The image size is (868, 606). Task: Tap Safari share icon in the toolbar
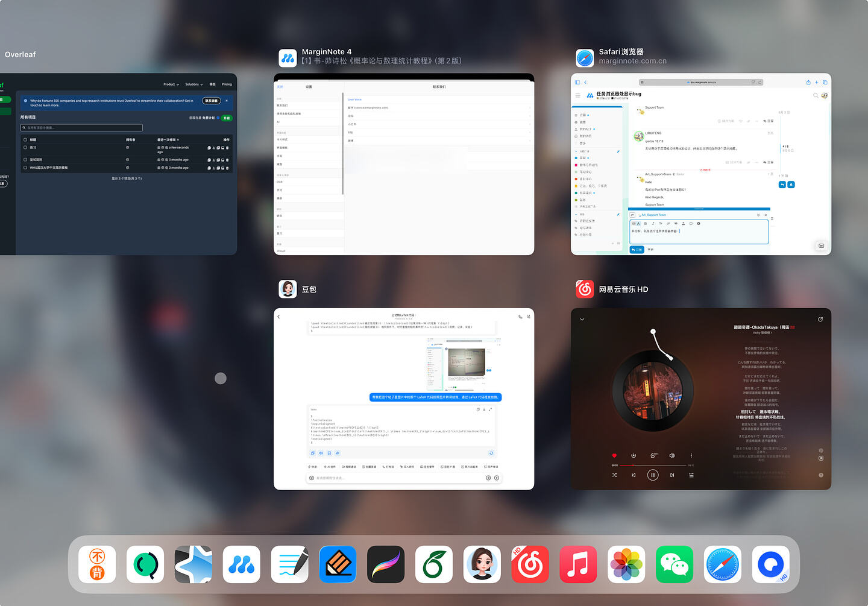[x=808, y=82]
